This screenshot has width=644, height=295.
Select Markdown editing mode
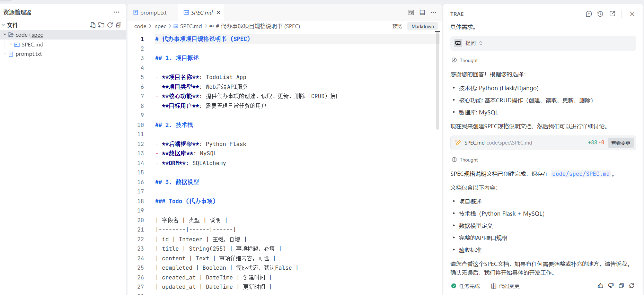coord(423,26)
